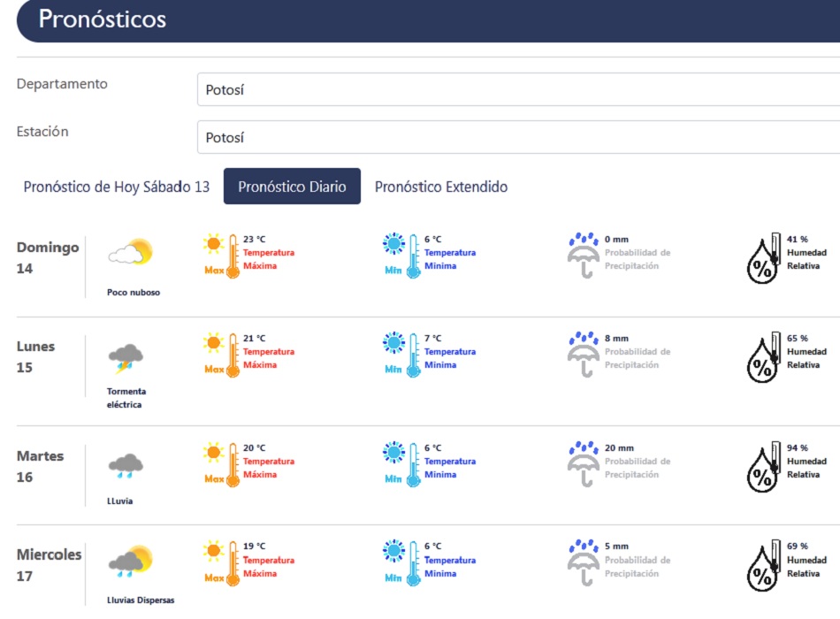Click the precipitation umbrella icon for Martes

[x=583, y=464]
